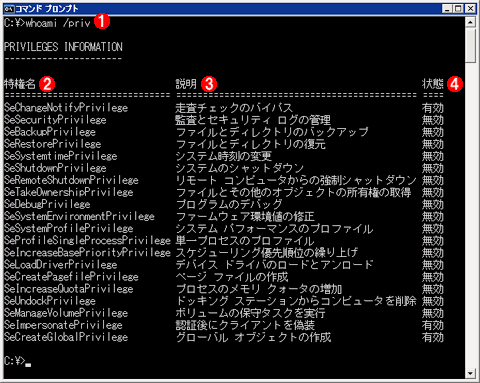Click the scrollbar up arrow
This screenshot has width=480, height=383.
pos(470,22)
